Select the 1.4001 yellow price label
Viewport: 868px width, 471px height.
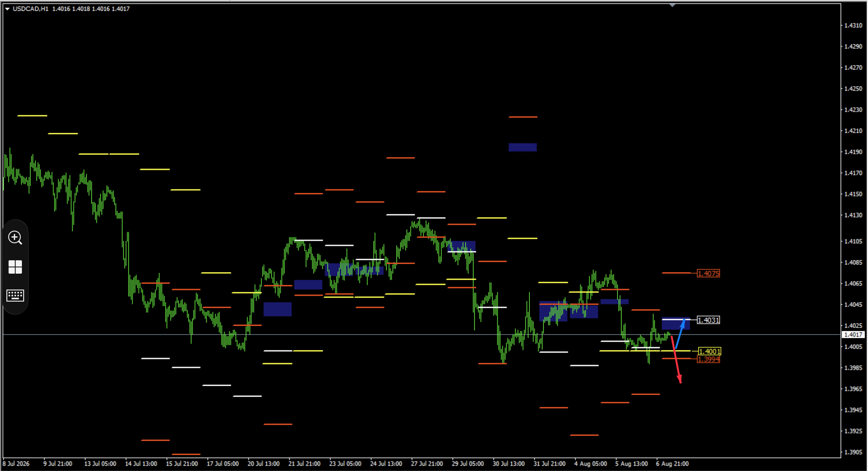coord(710,351)
